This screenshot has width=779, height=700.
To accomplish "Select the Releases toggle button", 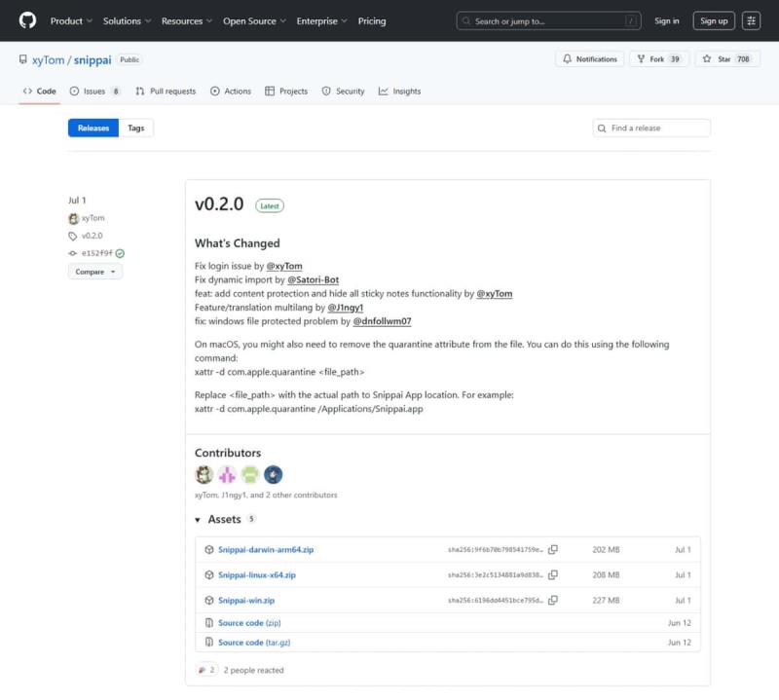I will tap(93, 129).
